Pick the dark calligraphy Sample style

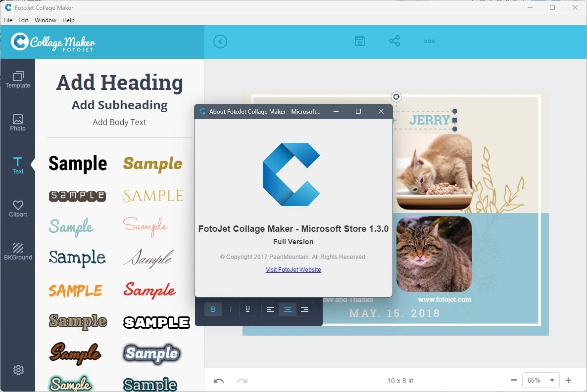pos(148,259)
